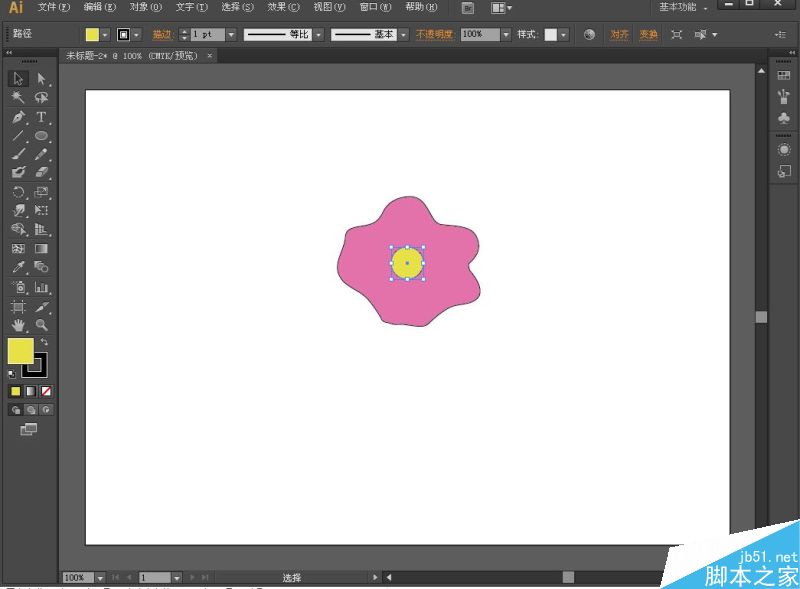
Task: Pick the Width tool
Action: coord(18,210)
